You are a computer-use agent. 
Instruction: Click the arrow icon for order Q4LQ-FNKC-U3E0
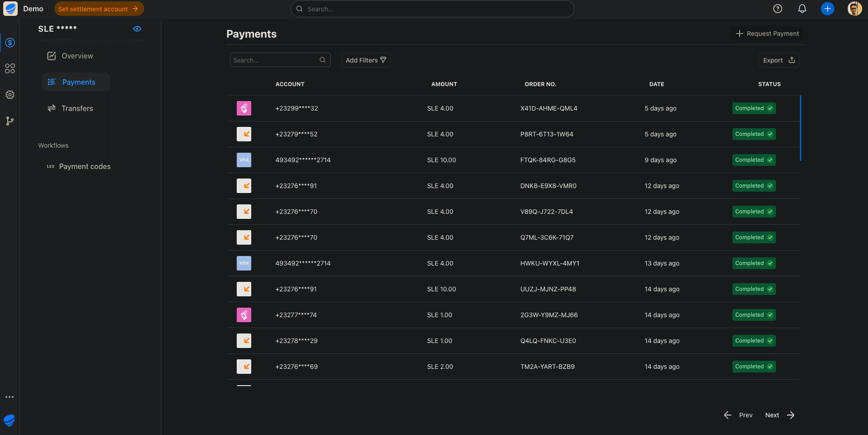click(x=244, y=341)
